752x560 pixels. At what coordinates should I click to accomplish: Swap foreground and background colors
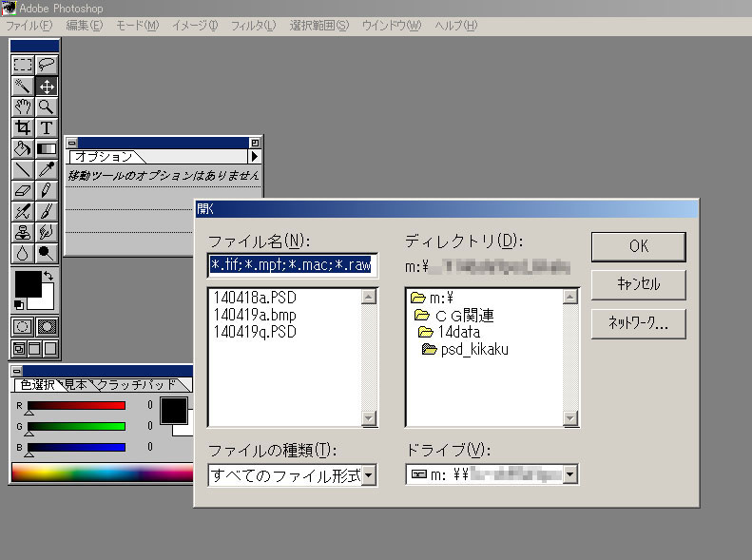click(x=48, y=276)
